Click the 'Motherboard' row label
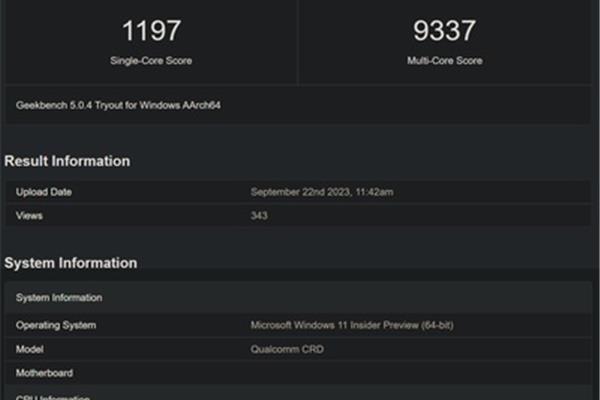The height and width of the screenshot is (400, 600). point(44,373)
